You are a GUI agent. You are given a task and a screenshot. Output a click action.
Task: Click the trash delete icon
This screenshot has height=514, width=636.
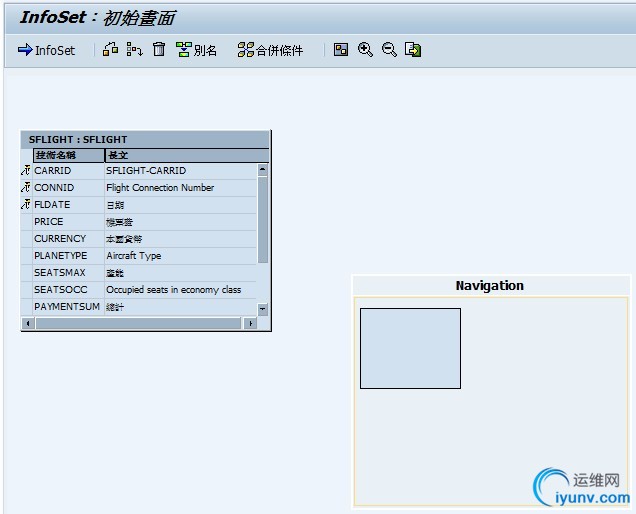pyautogui.click(x=159, y=49)
